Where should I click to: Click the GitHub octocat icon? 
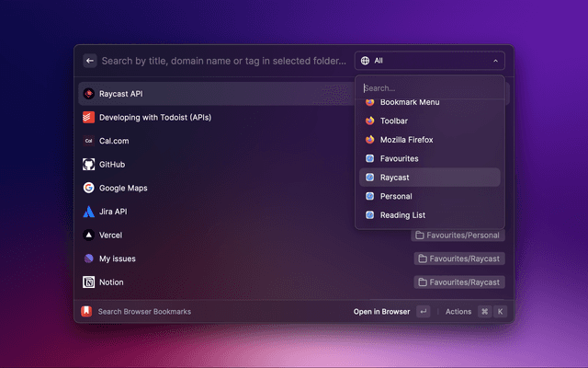[89, 165]
